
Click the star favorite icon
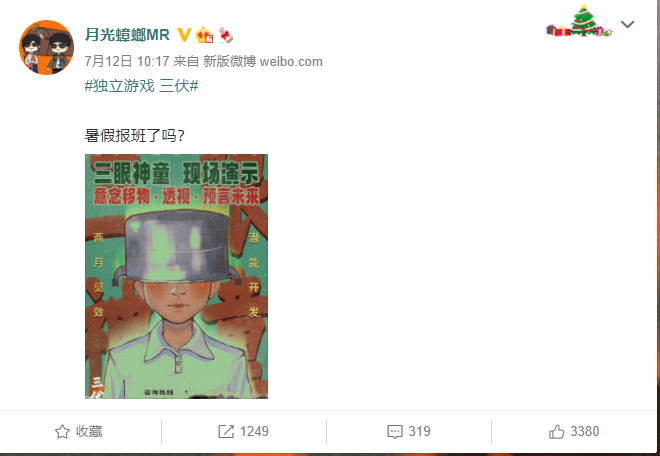(62, 432)
